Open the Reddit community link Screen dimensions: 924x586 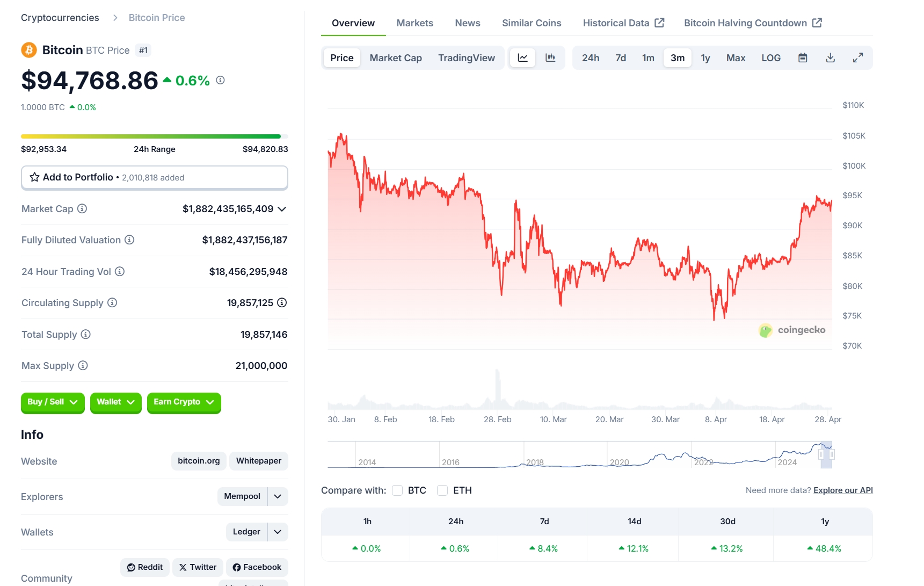click(145, 567)
